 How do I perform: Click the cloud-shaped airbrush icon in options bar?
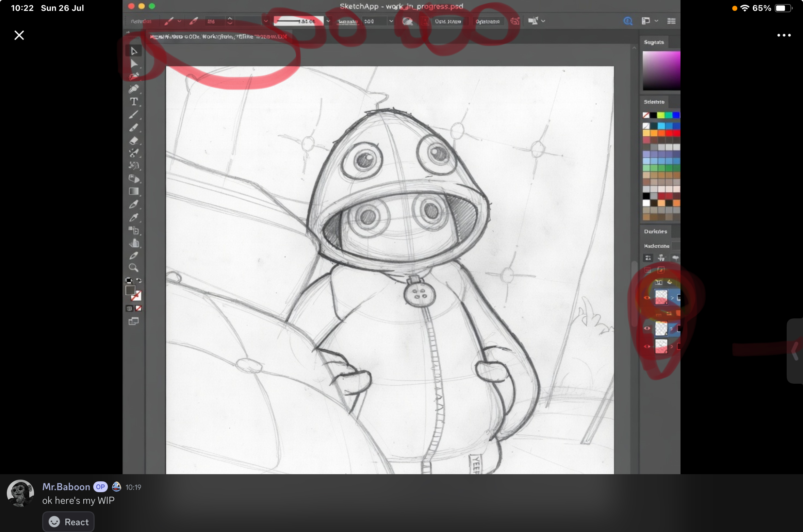coord(407,21)
